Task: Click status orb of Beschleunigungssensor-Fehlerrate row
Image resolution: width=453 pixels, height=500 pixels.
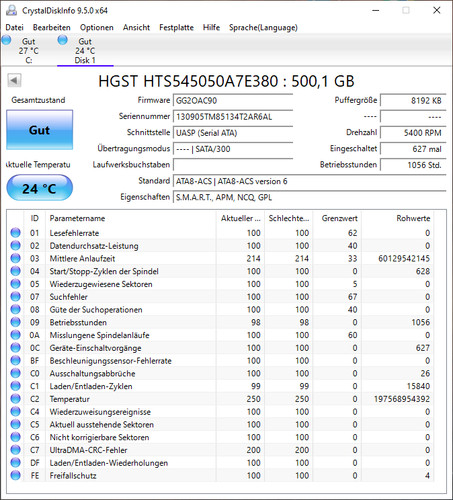Action: 15,361
